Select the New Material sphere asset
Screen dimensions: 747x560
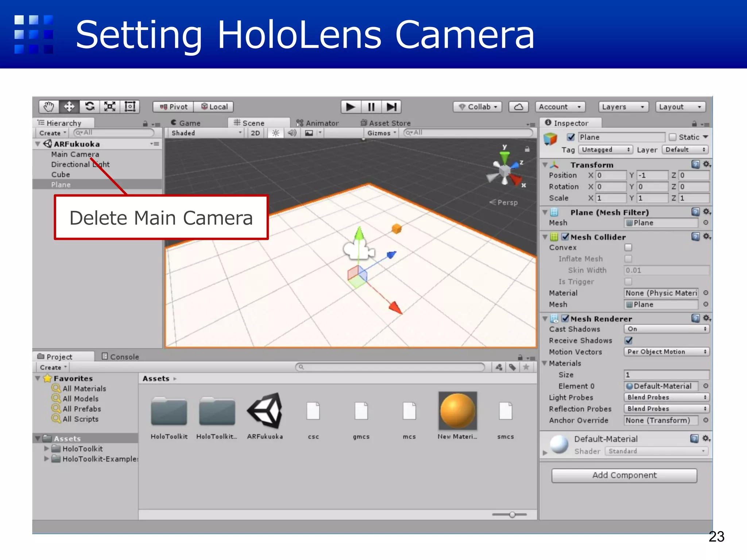click(x=458, y=411)
